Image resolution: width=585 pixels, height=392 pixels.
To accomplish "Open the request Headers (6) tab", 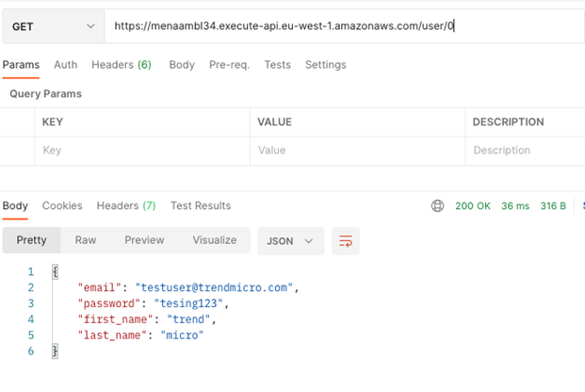I will coord(122,65).
